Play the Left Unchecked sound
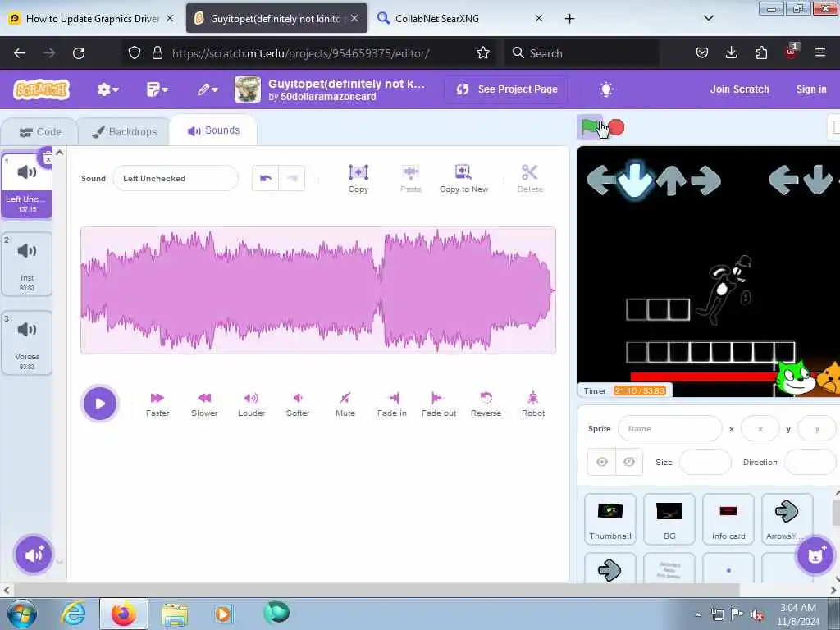This screenshot has height=630, width=840. coord(99,404)
